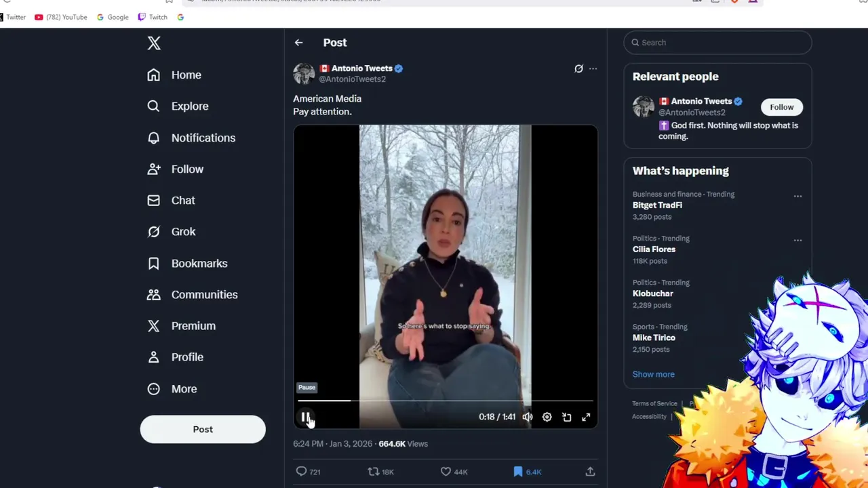Viewport: 868px width, 488px height.
Task: Open the post's three-dot options menu
Action: pos(593,68)
